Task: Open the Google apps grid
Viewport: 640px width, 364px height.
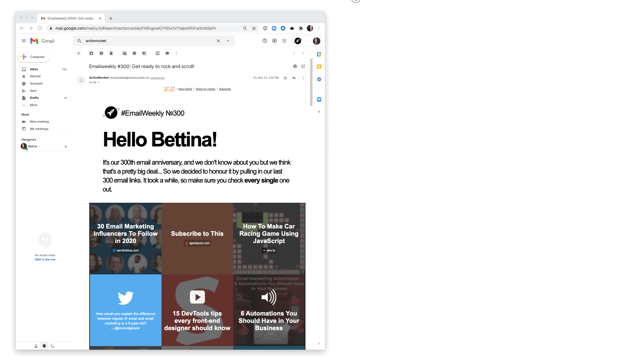Action: pos(284,41)
